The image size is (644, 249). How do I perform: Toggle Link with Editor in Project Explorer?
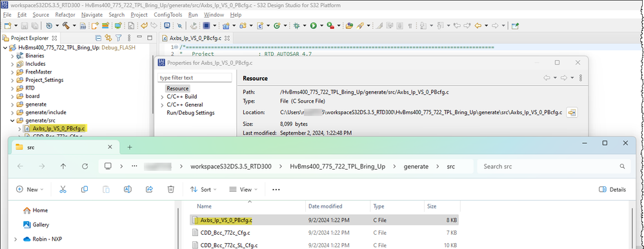coord(108,38)
